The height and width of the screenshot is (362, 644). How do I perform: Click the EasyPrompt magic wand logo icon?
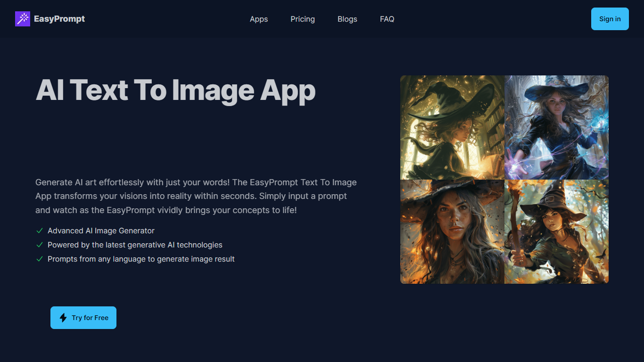click(23, 19)
